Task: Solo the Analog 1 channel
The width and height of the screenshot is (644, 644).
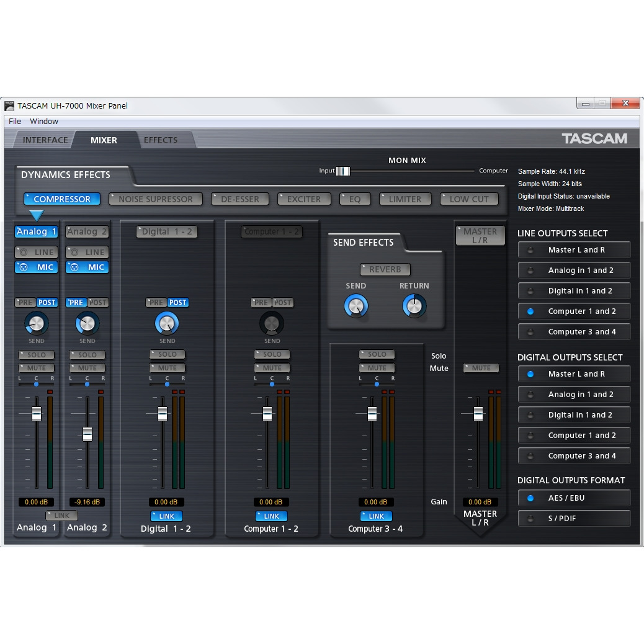Action: pyautogui.click(x=36, y=355)
